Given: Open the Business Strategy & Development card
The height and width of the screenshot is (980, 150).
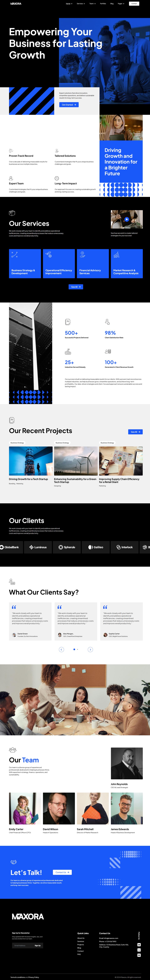Looking at the screenshot, I should (x=25, y=264).
